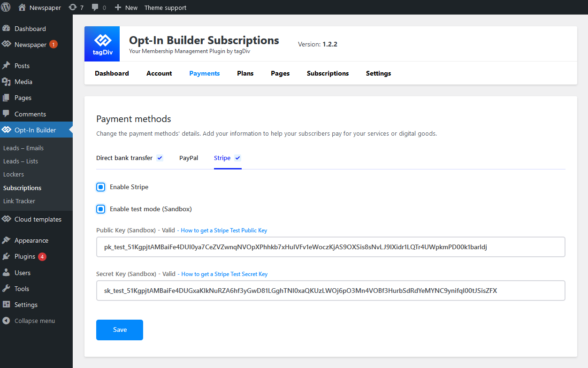Click the Public Key (Sandbox) input field
This screenshot has height=368, width=588.
pos(331,247)
